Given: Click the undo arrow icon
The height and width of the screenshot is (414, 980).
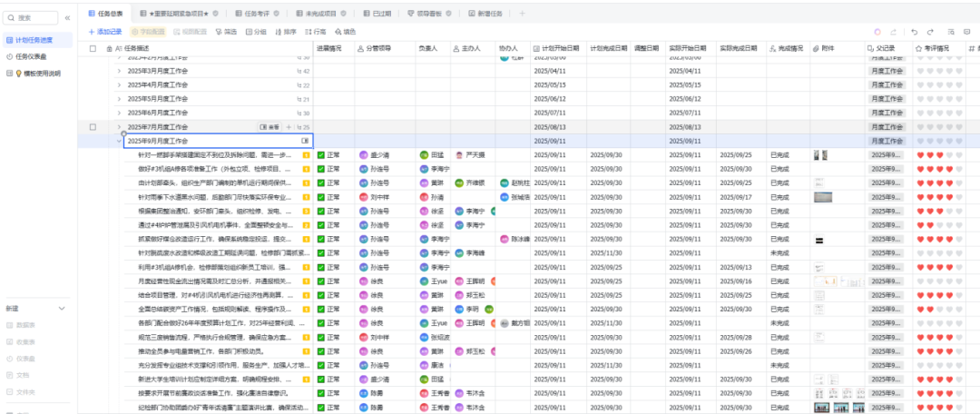Looking at the screenshot, I should pos(915,32).
